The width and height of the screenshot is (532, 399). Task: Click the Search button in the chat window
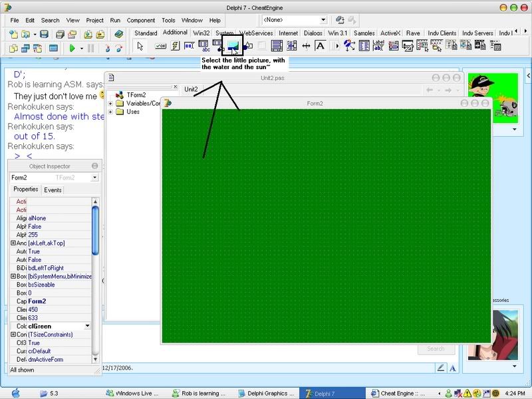tap(436, 348)
